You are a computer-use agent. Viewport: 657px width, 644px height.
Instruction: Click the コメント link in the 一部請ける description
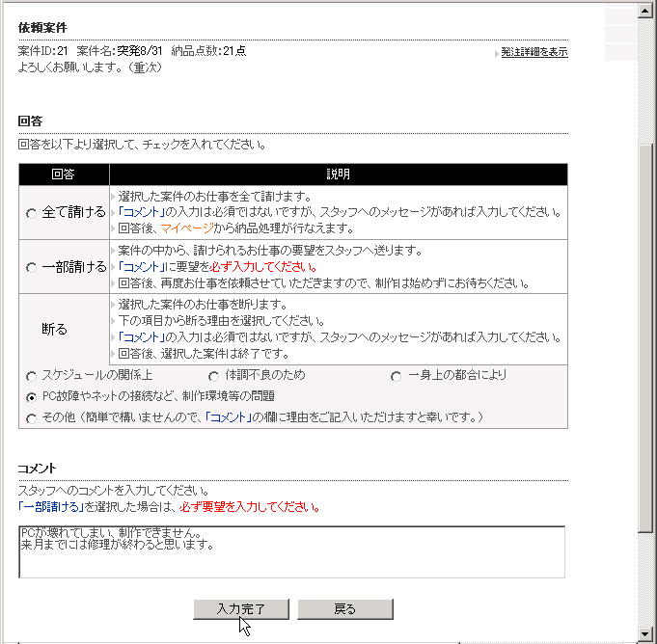click(x=140, y=266)
